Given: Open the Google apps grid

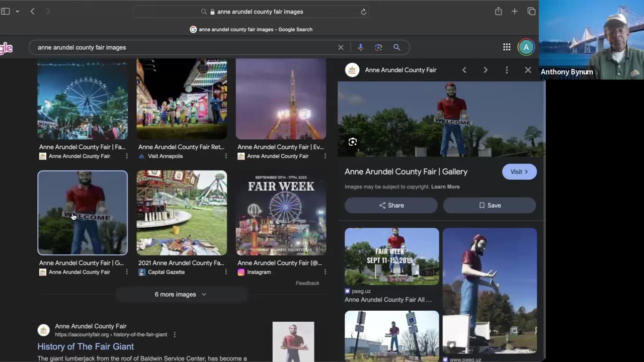Looking at the screenshot, I should point(507,47).
